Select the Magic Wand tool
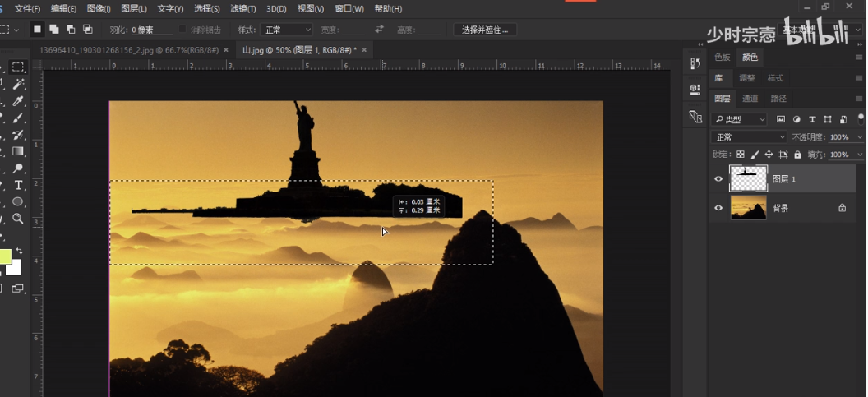868x397 pixels. (x=18, y=84)
